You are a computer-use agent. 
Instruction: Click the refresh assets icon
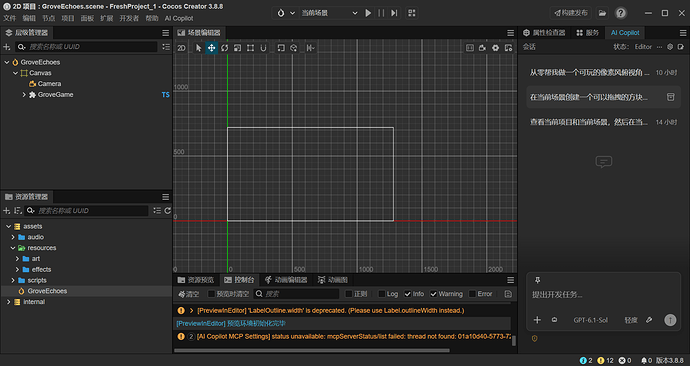167,211
